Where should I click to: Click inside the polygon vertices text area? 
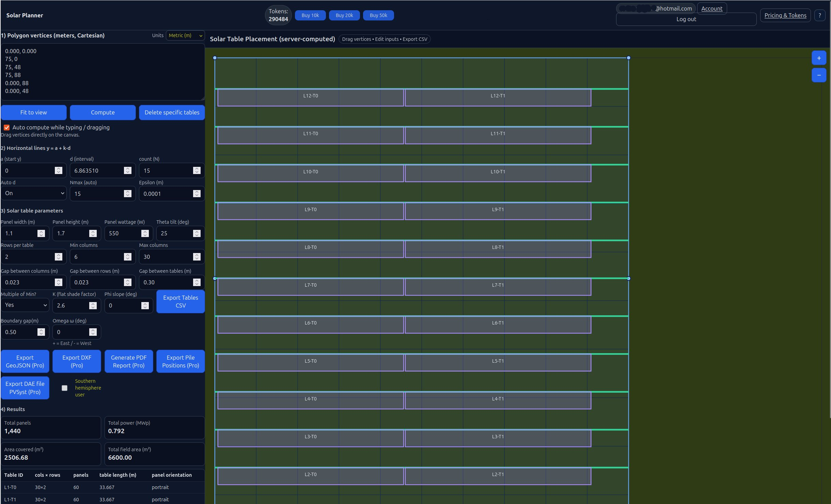[102, 72]
